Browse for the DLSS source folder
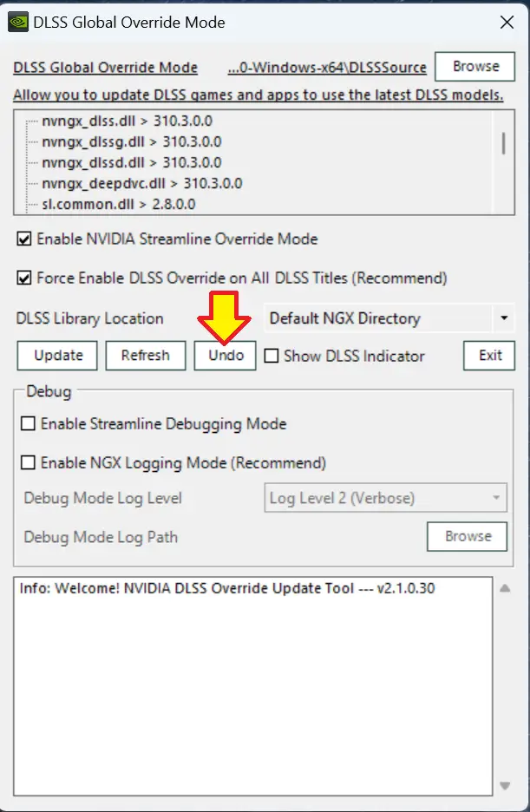This screenshot has height=812, width=530. [x=475, y=67]
